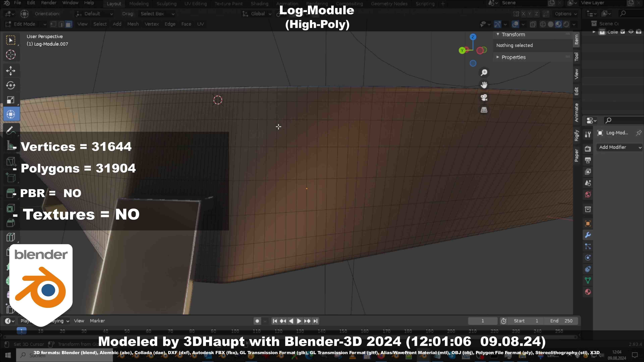644x362 pixels.
Task: Open the Rigify sidebar tab
Action: coord(576,136)
